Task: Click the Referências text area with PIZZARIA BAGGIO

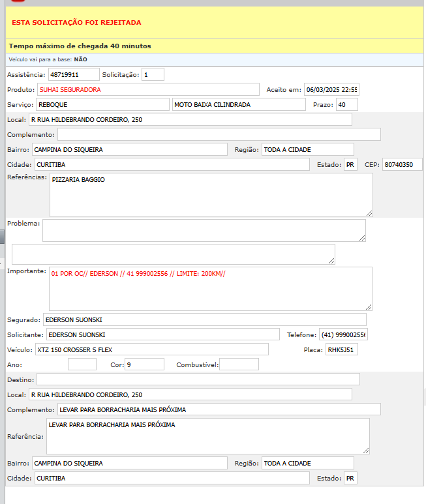Action: [211, 194]
